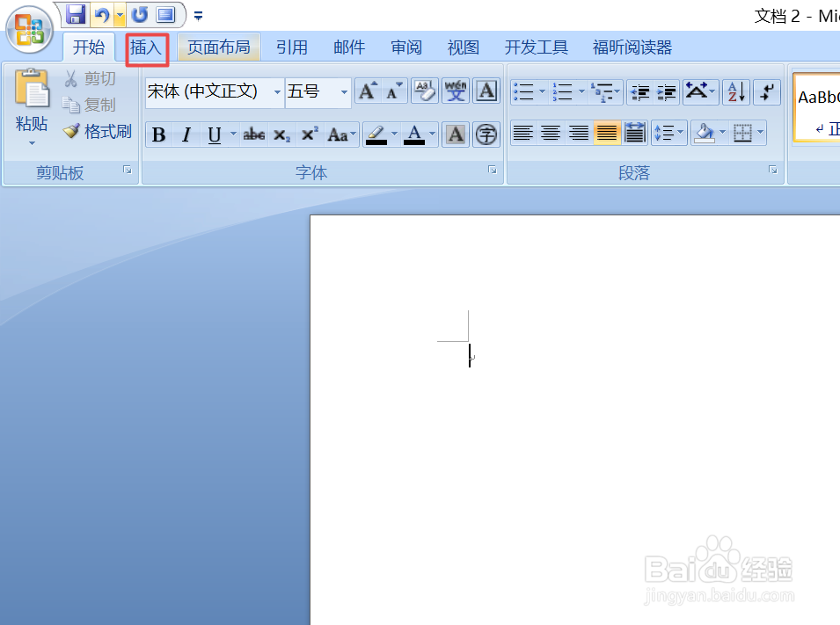840x625 pixels.
Task: Click the 复制 copy button
Action: 90,105
